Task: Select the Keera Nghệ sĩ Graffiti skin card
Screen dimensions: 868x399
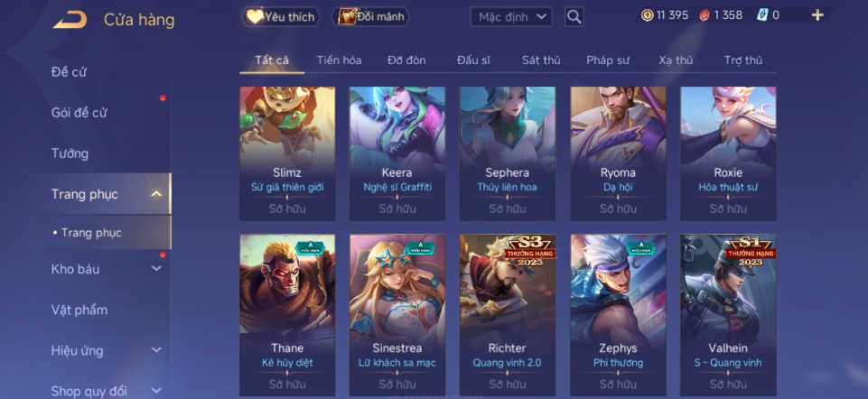Action: [x=397, y=153]
